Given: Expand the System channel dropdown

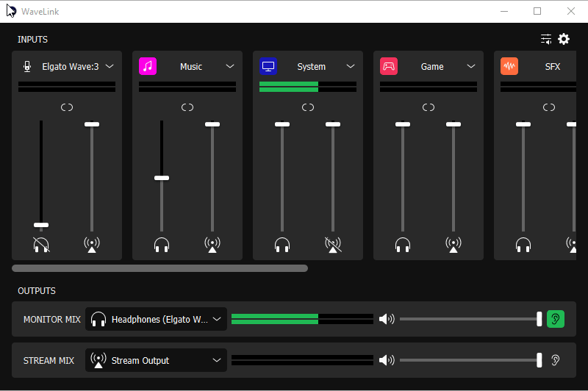Looking at the screenshot, I should tap(351, 66).
